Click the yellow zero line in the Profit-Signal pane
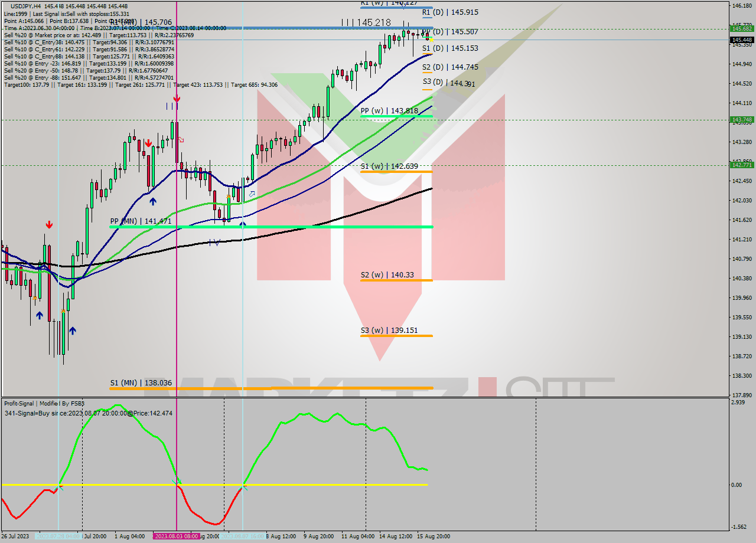Image resolution: width=756 pixels, height=543 pixels. coord(325,486)
